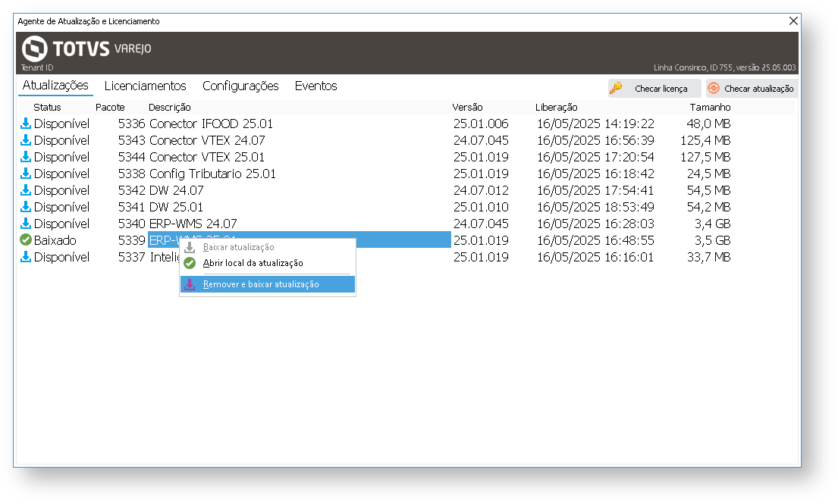Click version 25.01.006
The width and height of the screenshot is (838, 504).
click(481, 124)
